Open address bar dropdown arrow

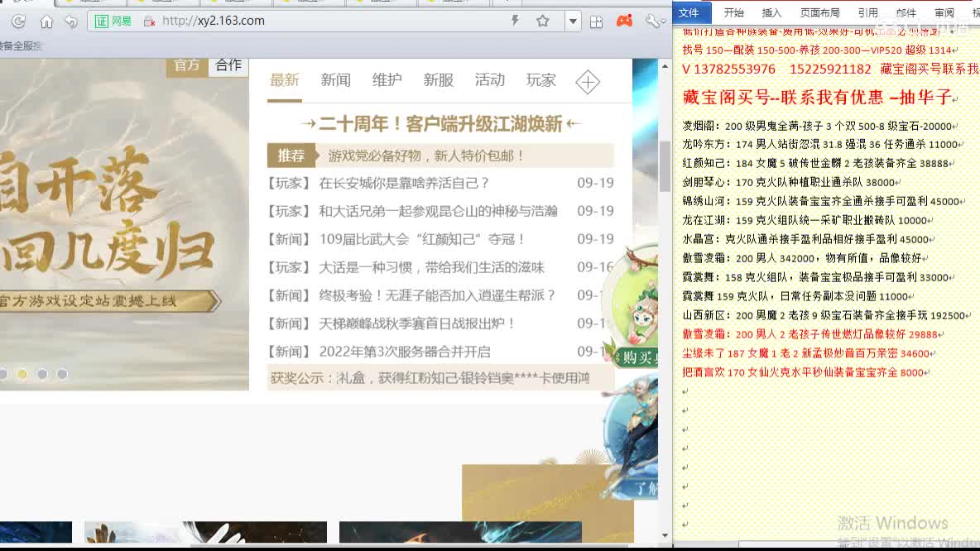(x=573, y=22)
